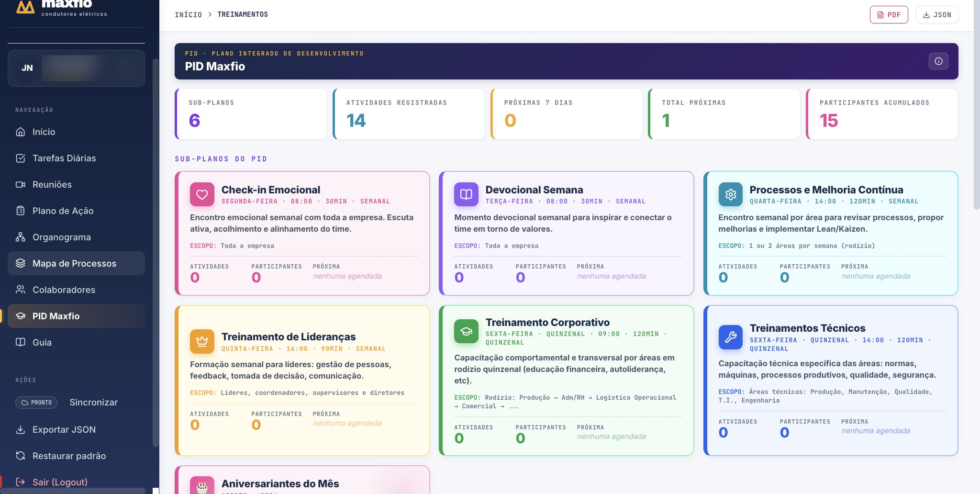The height and width of the screenshot is (494, 980).
Task: Click the gear icon on Processos e Melhoria Contínua
Action: 731,194
